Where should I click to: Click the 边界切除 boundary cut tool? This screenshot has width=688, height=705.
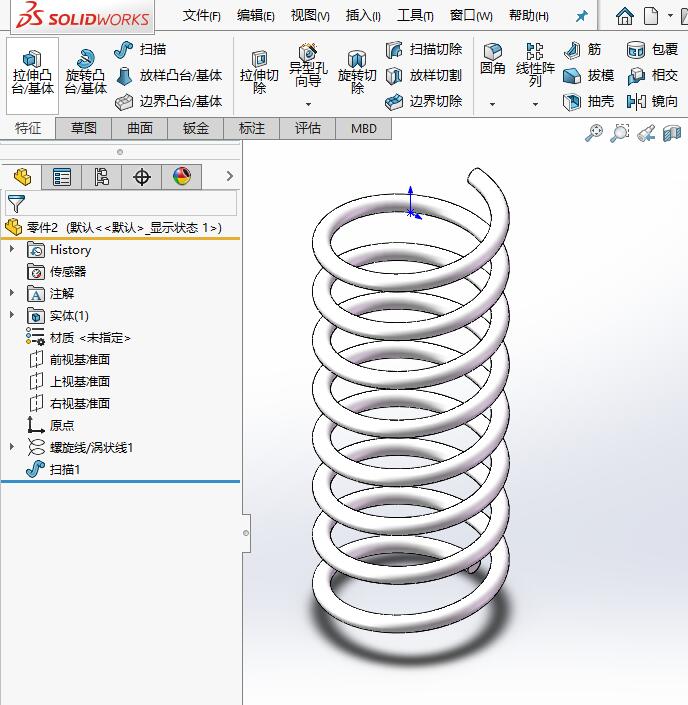[x=424, y=102]
